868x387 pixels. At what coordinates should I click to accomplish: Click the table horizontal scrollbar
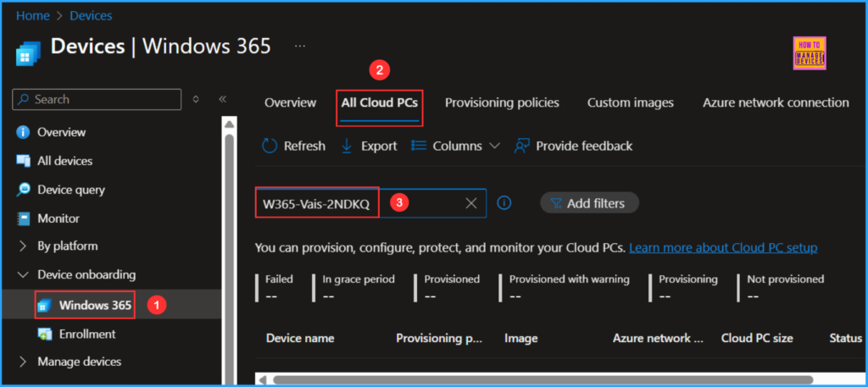542,380
